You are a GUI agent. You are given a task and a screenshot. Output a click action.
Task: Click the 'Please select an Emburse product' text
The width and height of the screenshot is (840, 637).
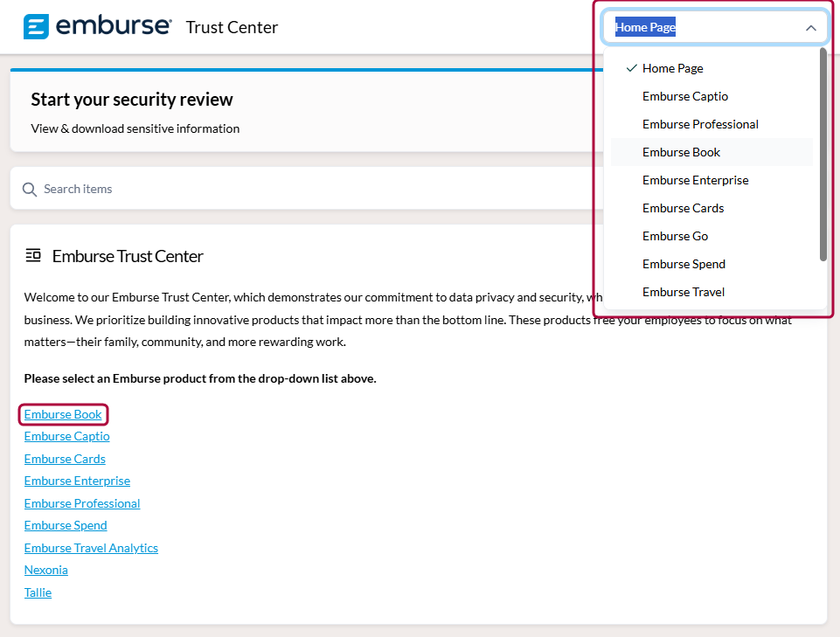[200, 378]
